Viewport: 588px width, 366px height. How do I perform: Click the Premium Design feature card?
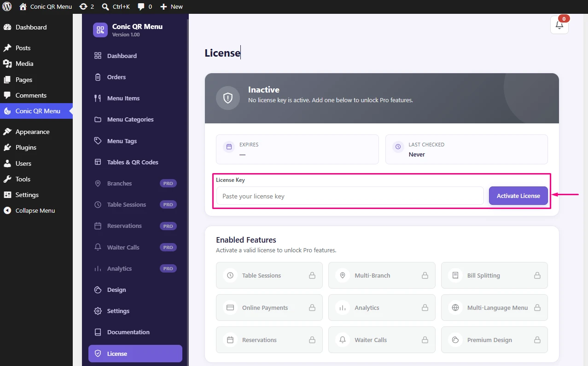[x=495, y=340]
